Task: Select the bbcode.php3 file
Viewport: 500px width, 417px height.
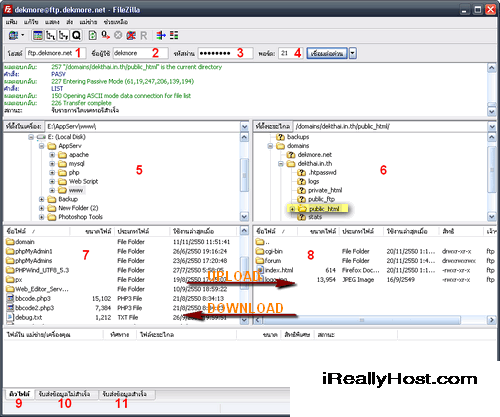Action: [33, 298]
